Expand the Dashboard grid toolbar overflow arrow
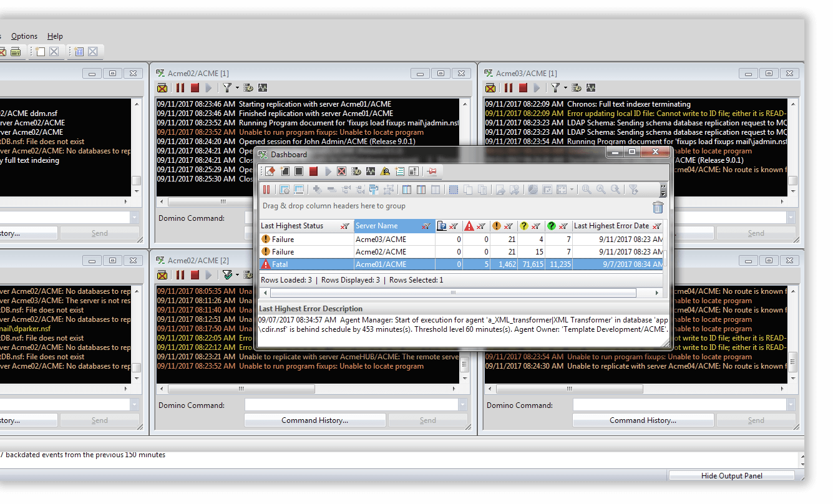 point(663,190)
